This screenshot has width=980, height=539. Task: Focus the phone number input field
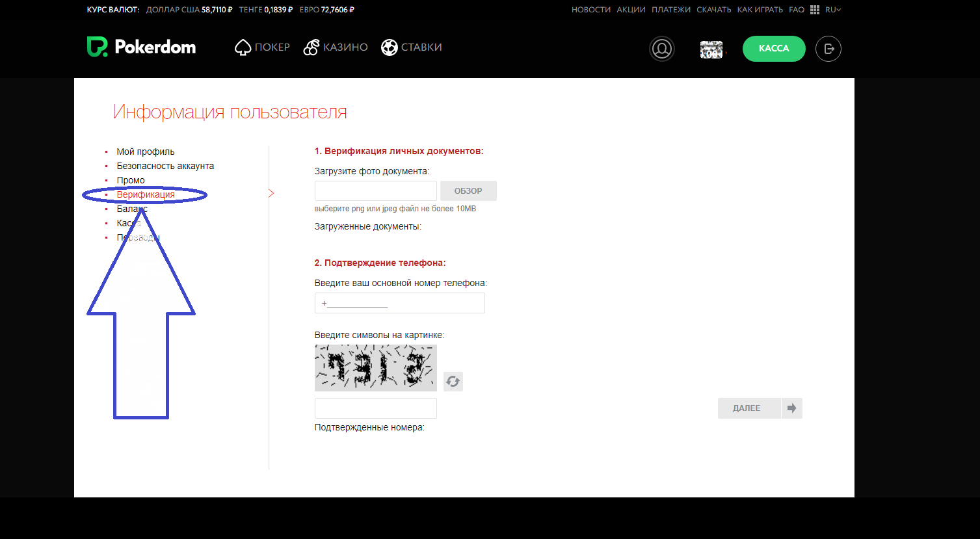pos(399,303)
